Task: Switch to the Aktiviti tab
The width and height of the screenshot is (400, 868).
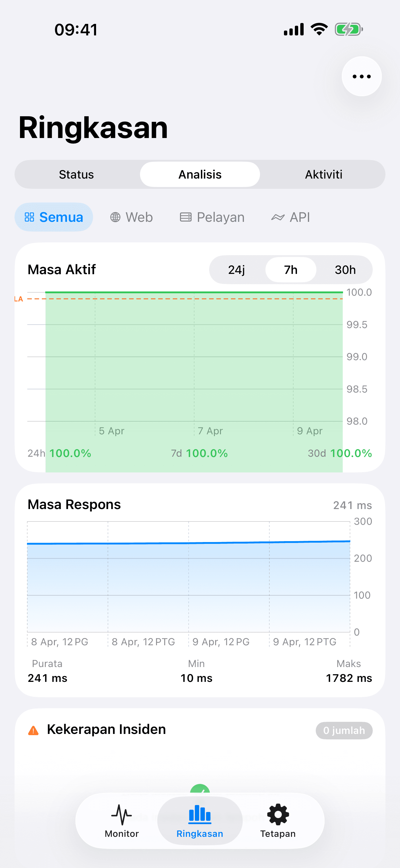Action: pyautogui.click(x=323, y=175)
